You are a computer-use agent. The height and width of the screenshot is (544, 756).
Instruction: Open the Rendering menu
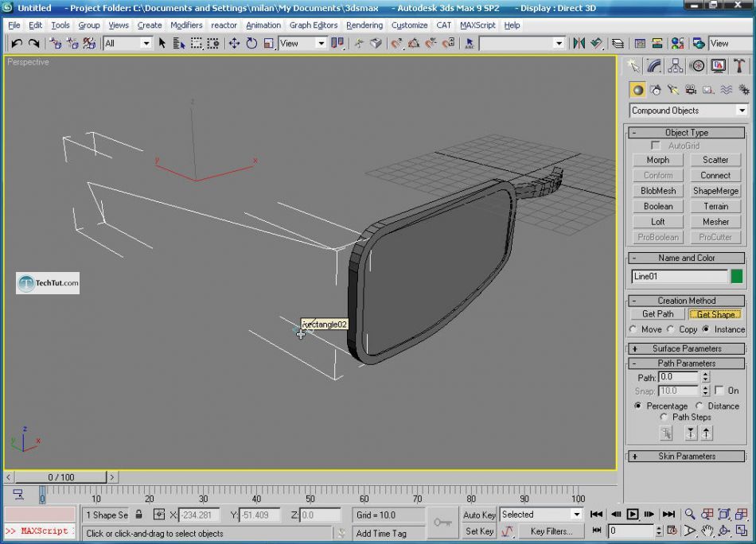pyautogui.click(x=364, y=25)
